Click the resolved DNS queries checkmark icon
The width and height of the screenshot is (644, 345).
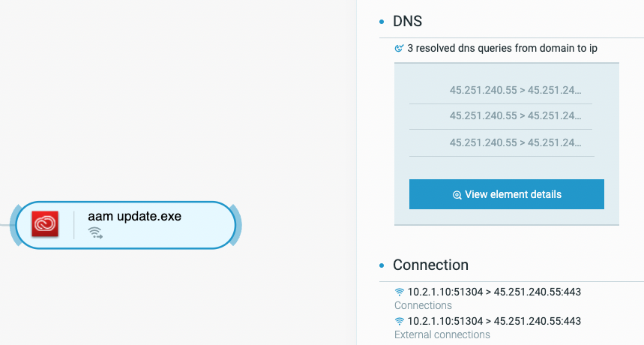click(x=399, y=48)
